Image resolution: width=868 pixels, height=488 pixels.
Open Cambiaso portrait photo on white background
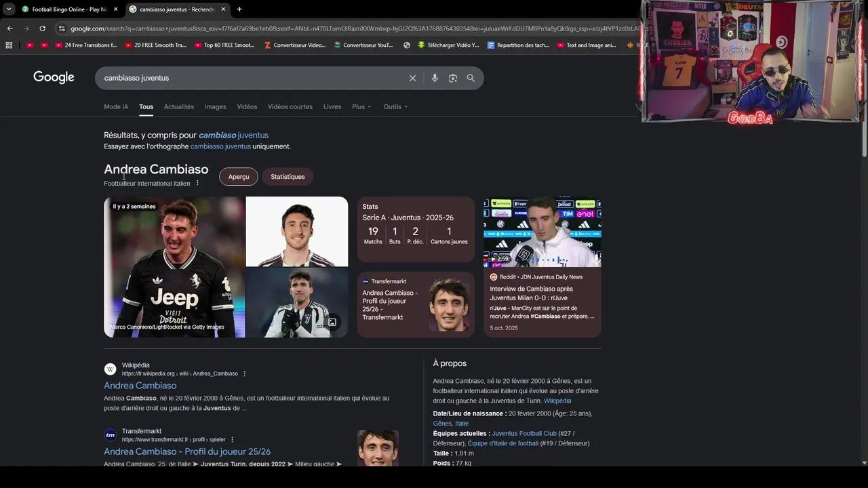(297, 231)
